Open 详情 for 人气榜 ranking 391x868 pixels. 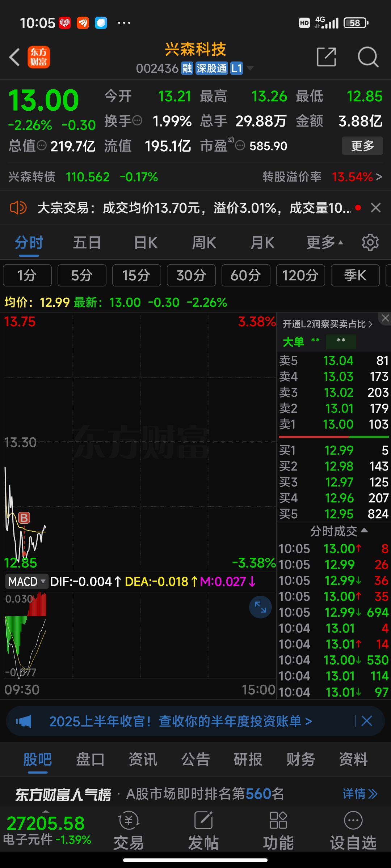point(360,794)
